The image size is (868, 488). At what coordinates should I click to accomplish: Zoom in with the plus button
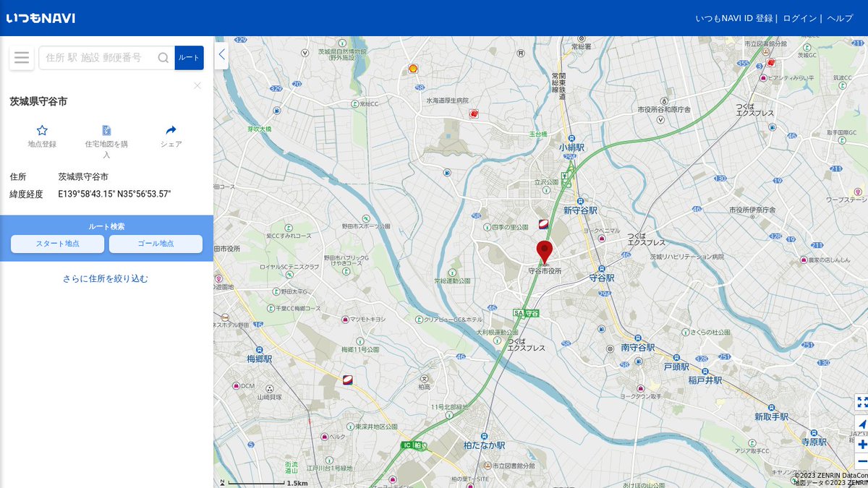861,445
